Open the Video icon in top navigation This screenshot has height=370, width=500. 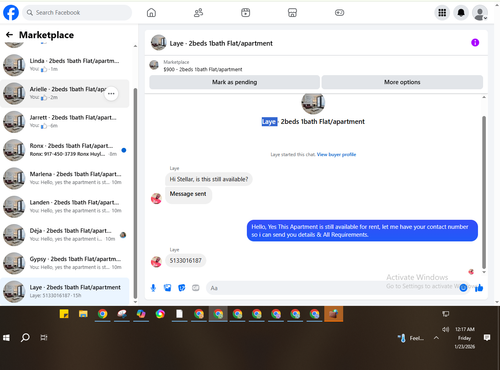click(245, 13)
